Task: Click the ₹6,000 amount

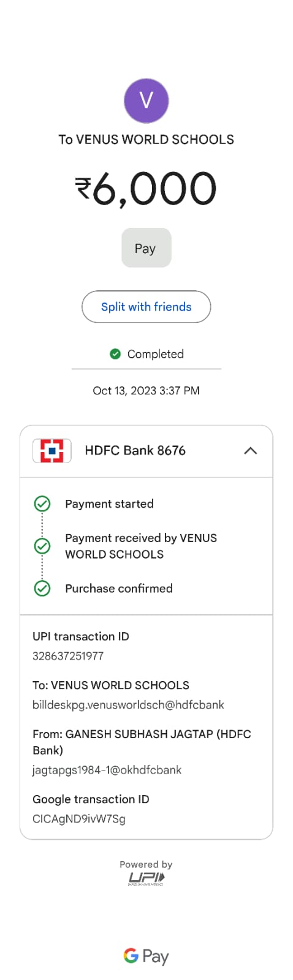Action: [x=146, y=188]
